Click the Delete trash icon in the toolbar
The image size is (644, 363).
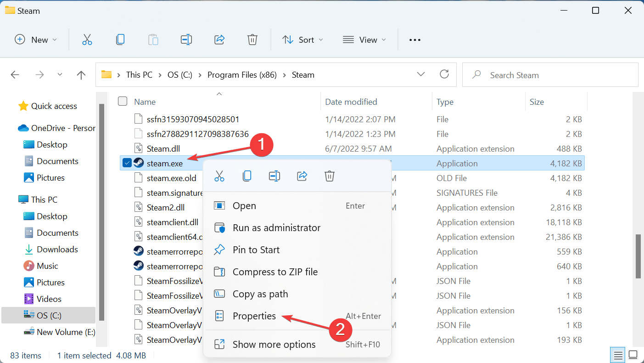(252, 40)
